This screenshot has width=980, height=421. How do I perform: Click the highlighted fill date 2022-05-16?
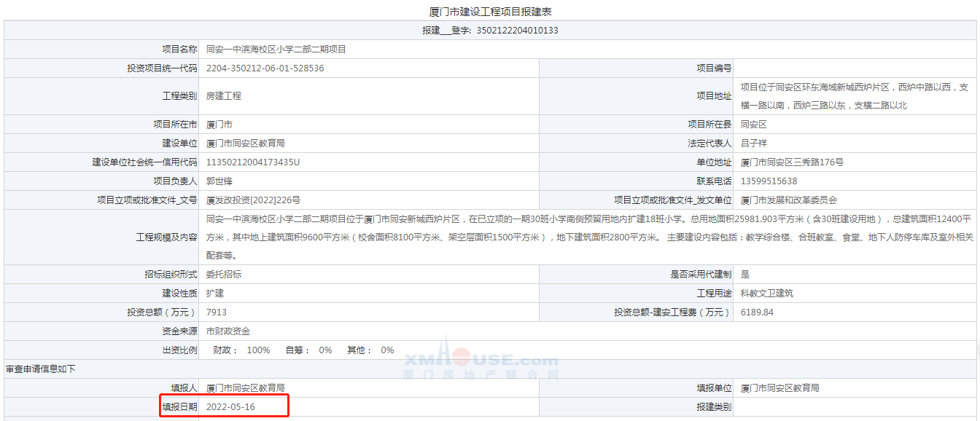230,406
